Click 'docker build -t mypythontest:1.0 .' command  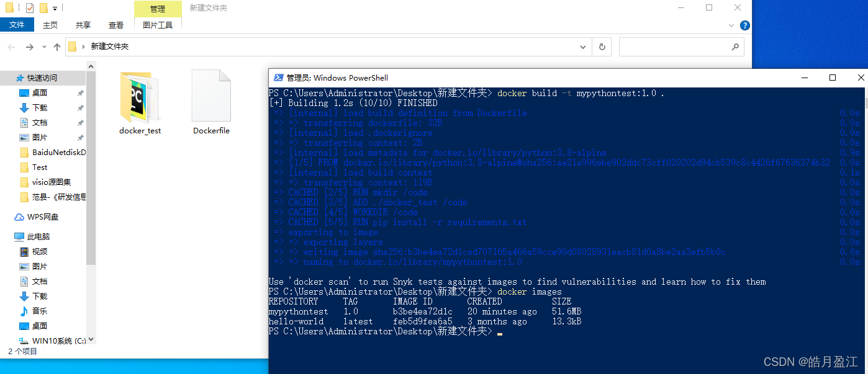pos(581,93)
